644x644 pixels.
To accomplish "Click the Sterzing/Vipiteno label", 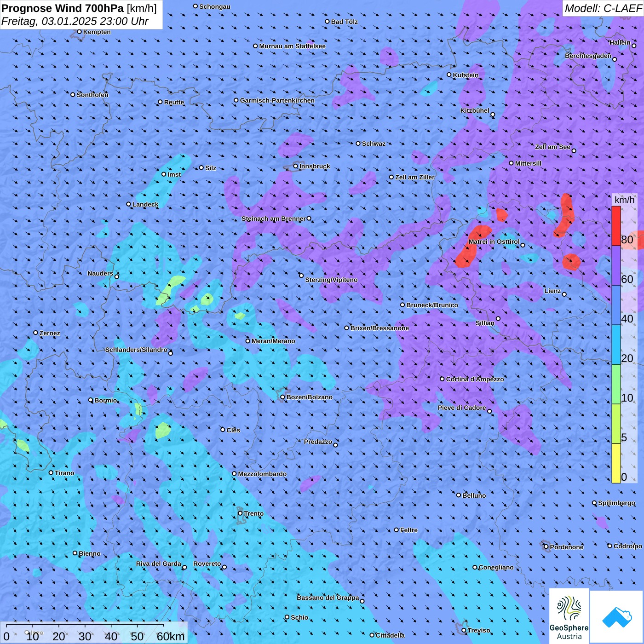I will pos(331,280).
